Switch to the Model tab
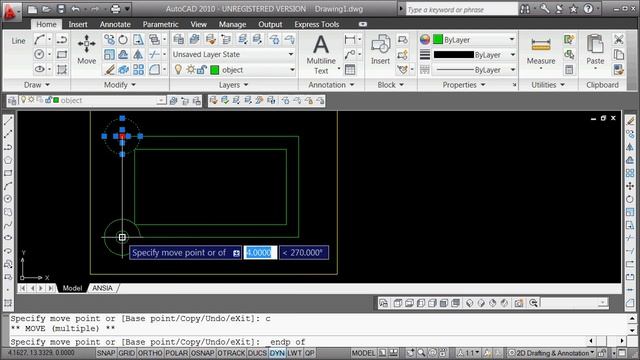Screen dimensions: 640x360 (72, 288)
